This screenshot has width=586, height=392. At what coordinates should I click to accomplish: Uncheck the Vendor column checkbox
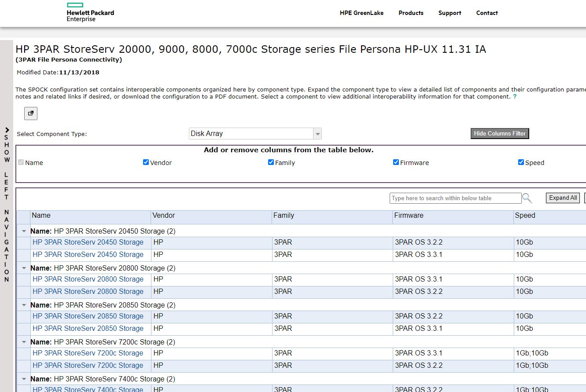coord(146,162)
